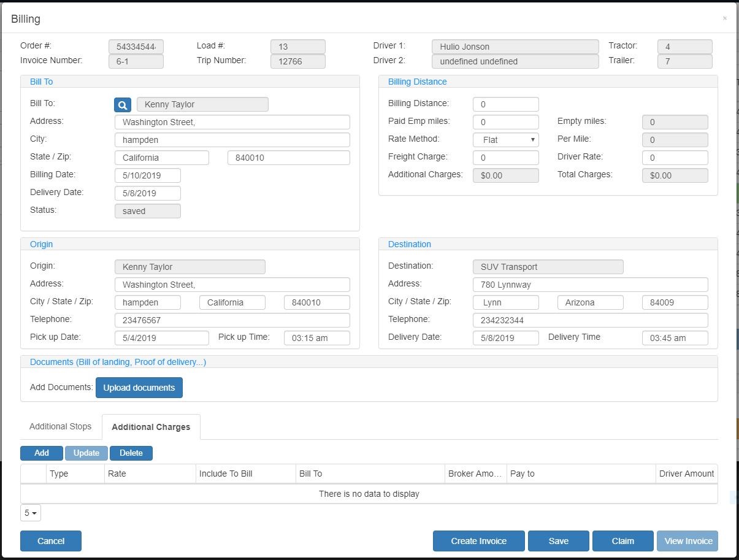The height and width of the screenshot is (560, 739).
Task: Click the Tractor field
Action: tap(685, 47)
